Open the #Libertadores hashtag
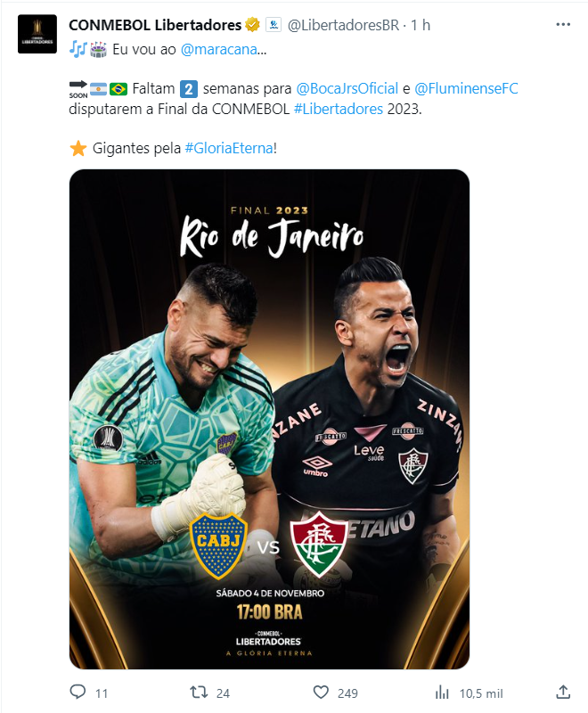The image size is (588, 713). tap(339, 109)
